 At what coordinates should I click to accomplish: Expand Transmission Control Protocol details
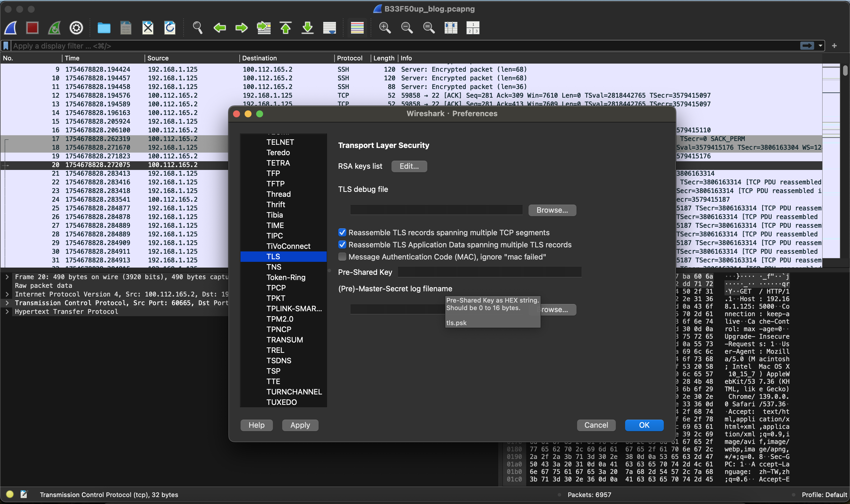[7, 303]
